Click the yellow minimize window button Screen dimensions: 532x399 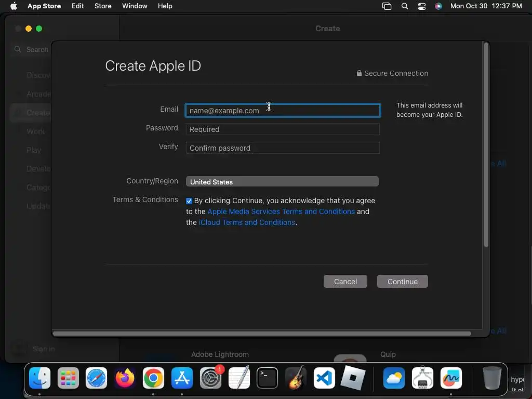(29, 29)
